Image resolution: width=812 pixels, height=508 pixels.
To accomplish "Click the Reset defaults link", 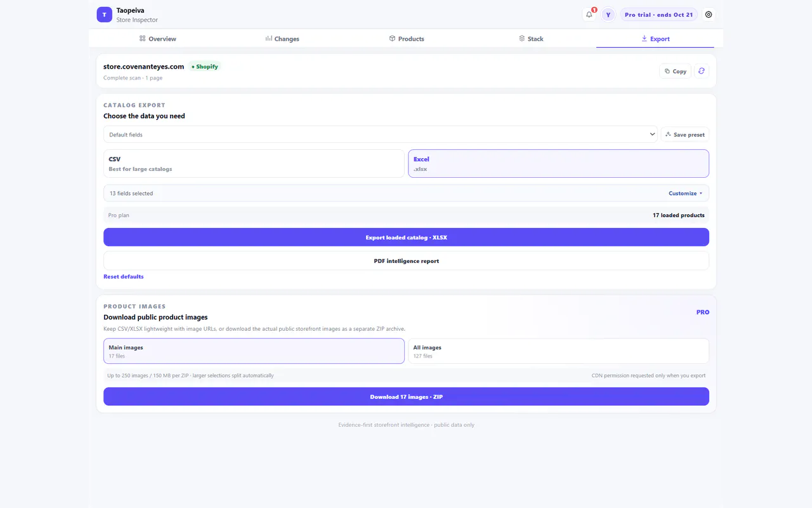I will 124,277.
